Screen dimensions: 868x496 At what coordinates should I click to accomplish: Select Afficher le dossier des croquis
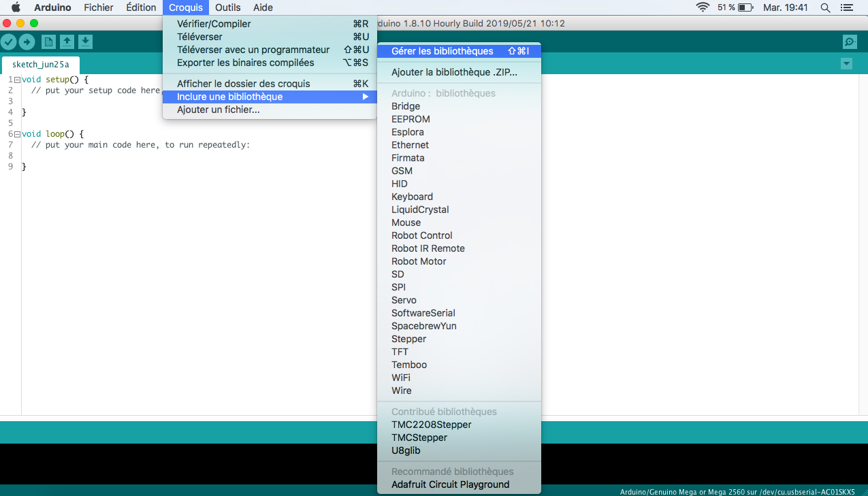(x=270, y=84)
